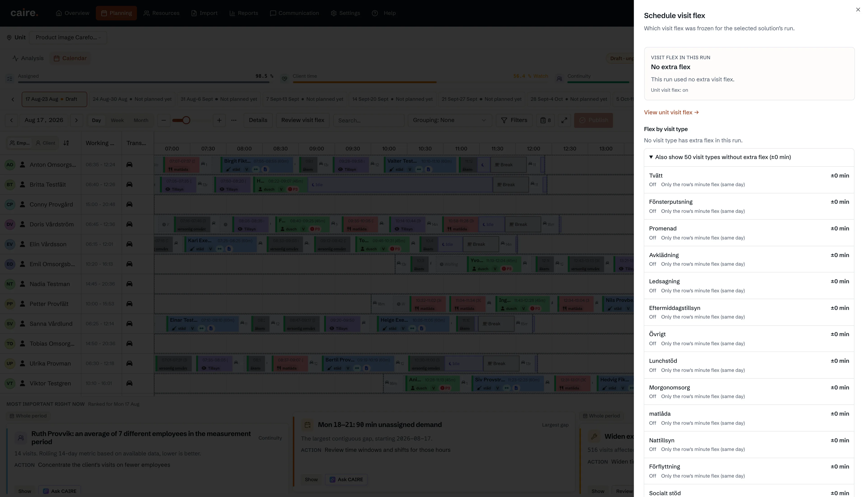Click the Details button
This screenshot has width=868, height=497.
(x=258, y=120)
